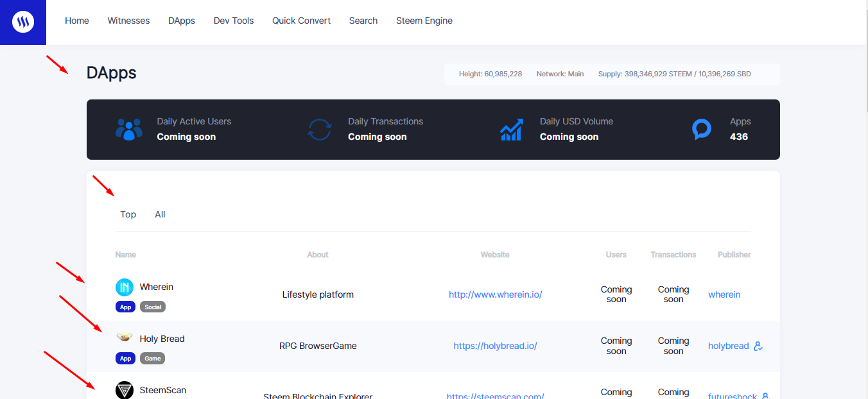This screenshot has height=399, width=868.
Task: Click the Daily USD Volume chart icon
Action: (x=512, y=129)
